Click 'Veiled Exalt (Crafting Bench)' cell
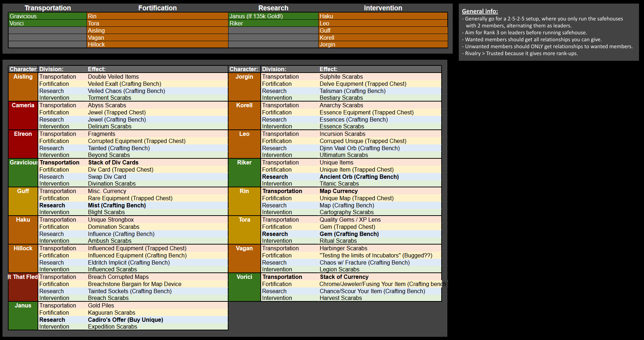The image size is (644, 340). (x=157, y=84)
